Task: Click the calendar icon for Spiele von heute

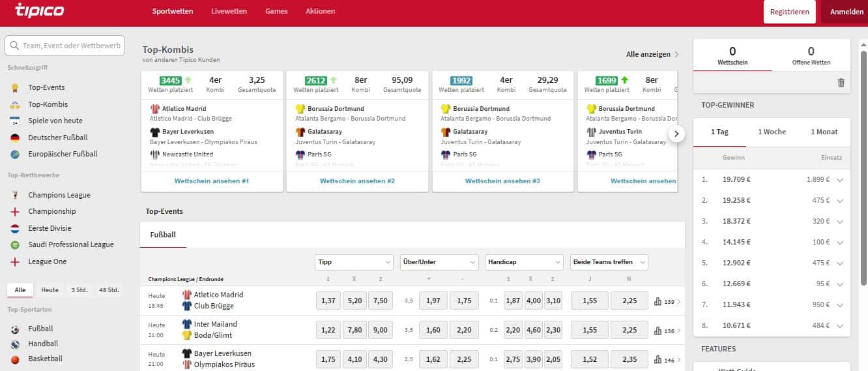Action: click(x=15, y=121)
